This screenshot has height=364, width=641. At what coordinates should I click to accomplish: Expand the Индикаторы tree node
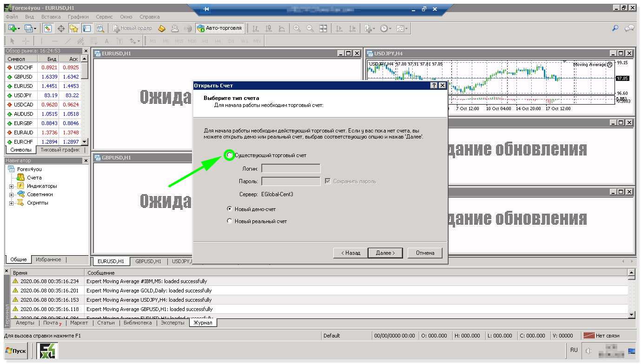(11, 186)
